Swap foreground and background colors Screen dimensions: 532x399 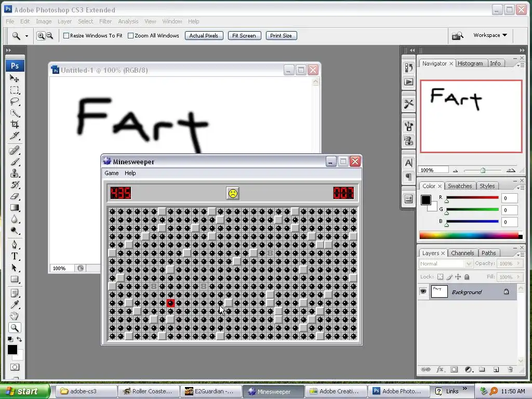point(19,339)
